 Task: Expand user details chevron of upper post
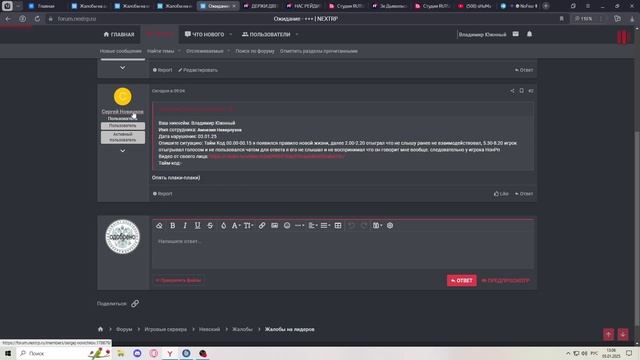pos(122,67)
